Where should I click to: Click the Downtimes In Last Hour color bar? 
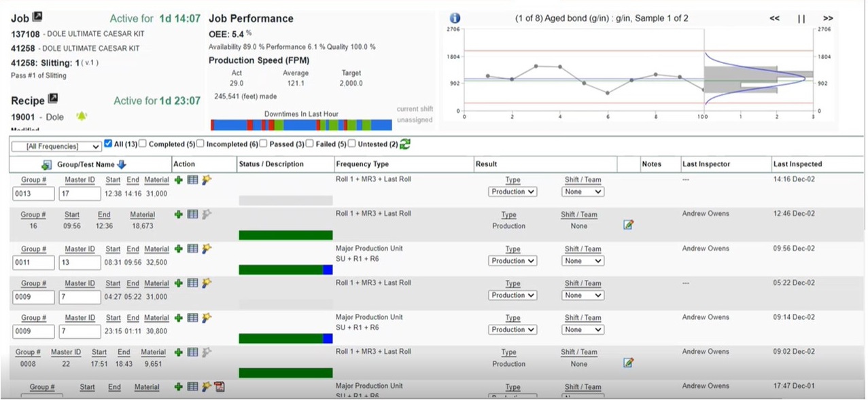[301, 125]
